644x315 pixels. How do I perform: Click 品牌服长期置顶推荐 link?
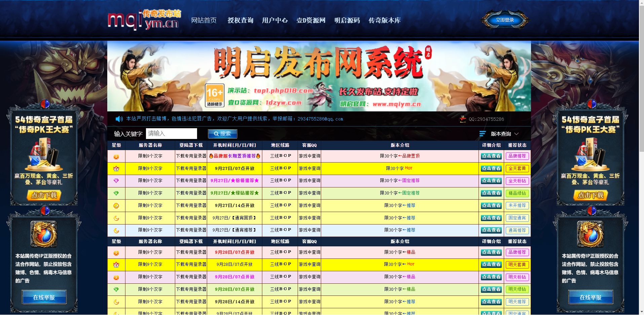[x=235, y=156]
